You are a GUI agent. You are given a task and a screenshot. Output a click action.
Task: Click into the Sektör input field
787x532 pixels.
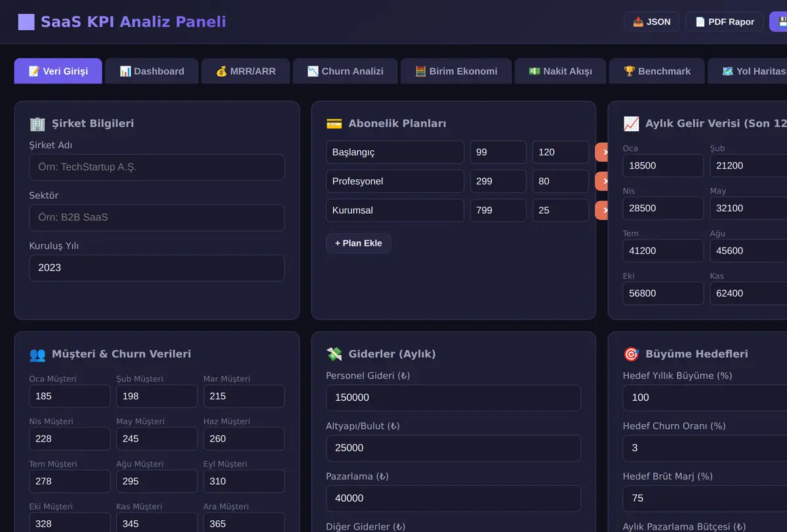[157, 218]
